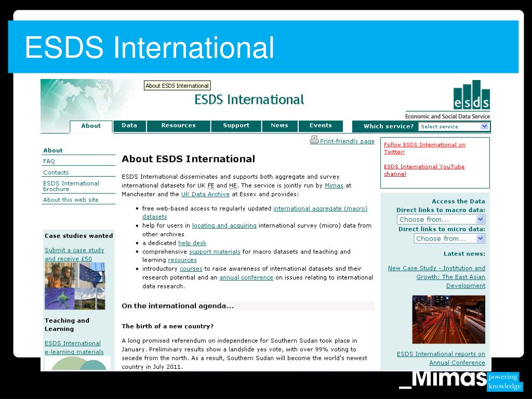The height and width of the screenshot is (399, 532).
Task: Click the Mimas link in intro paragraph
Action: (334, 185)
